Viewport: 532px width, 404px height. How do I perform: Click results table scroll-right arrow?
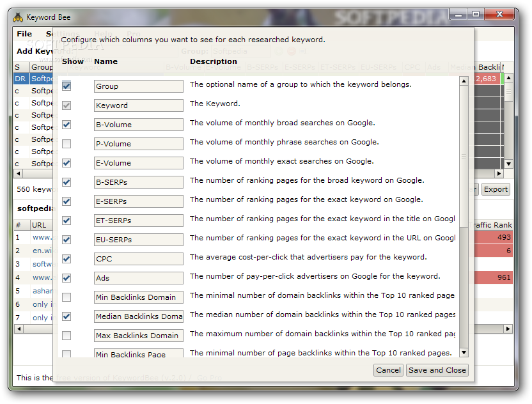(x=508, y=329)
